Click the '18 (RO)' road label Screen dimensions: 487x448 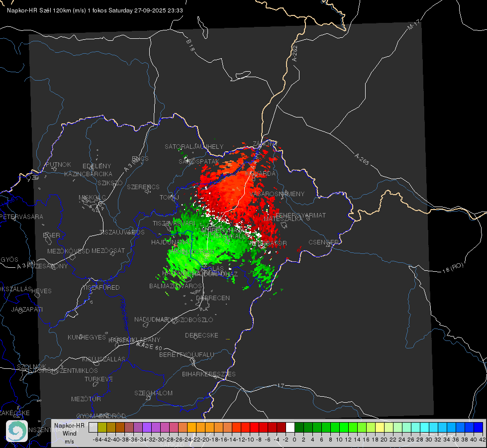[453, 268]
